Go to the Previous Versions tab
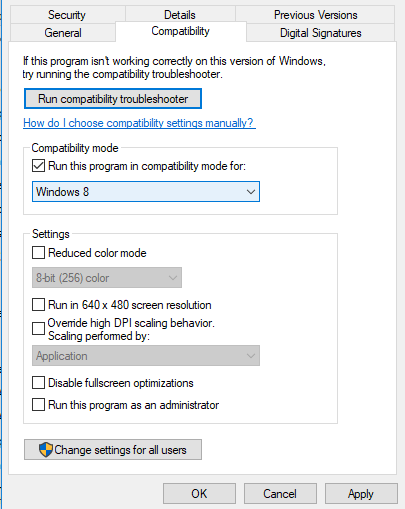 (x=315, y=15)
